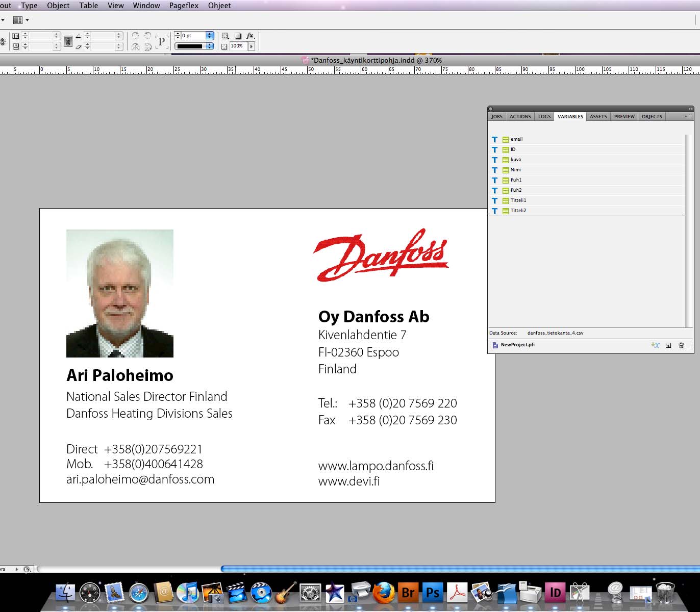Click the import variables icon in panel footer

point(655,345)
